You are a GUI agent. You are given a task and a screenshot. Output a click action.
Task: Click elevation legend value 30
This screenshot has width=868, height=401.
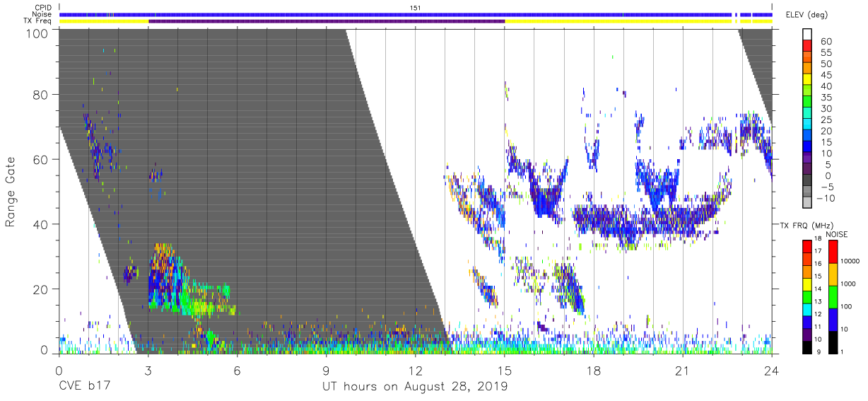click(x=826, y=108)
